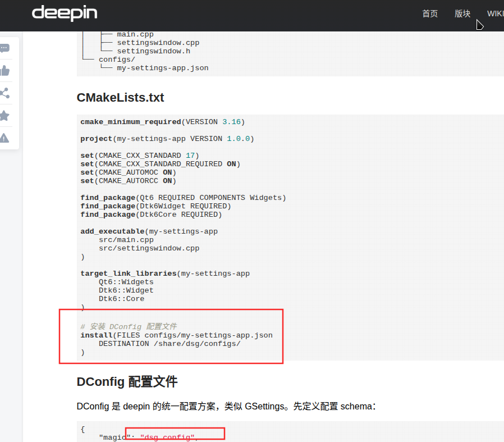Click the DConfig 是 deepin 的统一配置方案 paragraph

(226, 407)
